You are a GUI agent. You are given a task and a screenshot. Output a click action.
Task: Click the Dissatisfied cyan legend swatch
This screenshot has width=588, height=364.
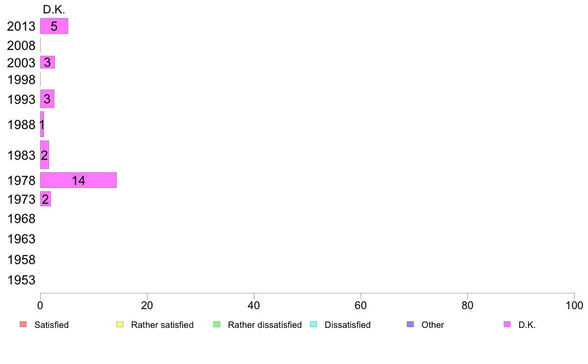(x=313, y=324)
